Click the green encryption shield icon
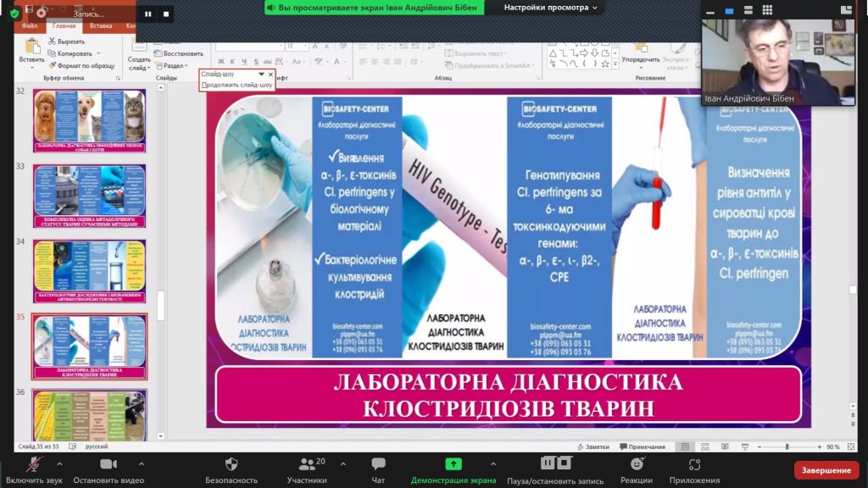The width and height of the screenshot is (868, 488). [x=14, y=14]
